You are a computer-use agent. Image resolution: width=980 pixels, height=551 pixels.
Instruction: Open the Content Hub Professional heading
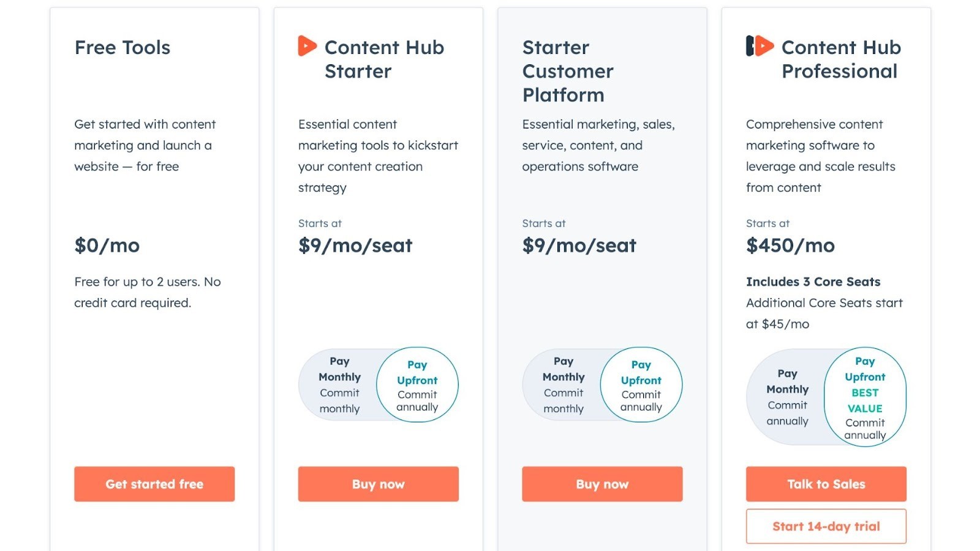pos(840,59)
